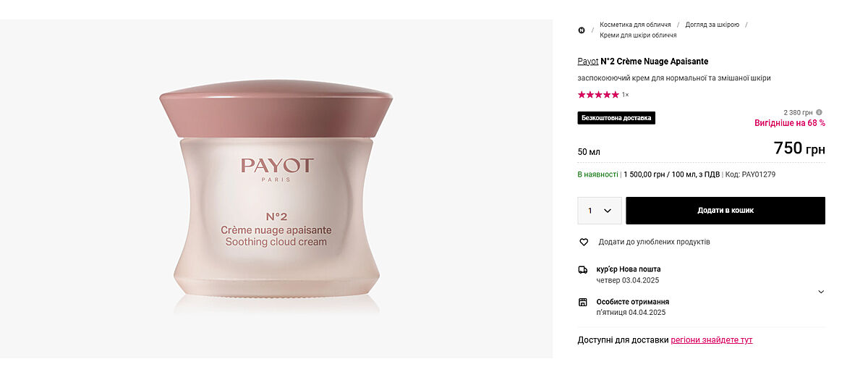
Task: Expand the delivery options chevron
Action: point(821,292)
